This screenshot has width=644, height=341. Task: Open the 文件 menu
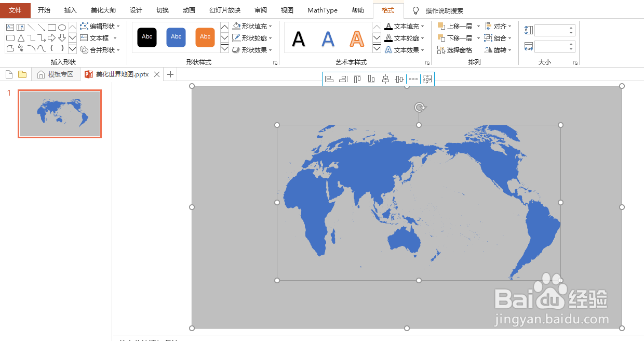[15, 10]
